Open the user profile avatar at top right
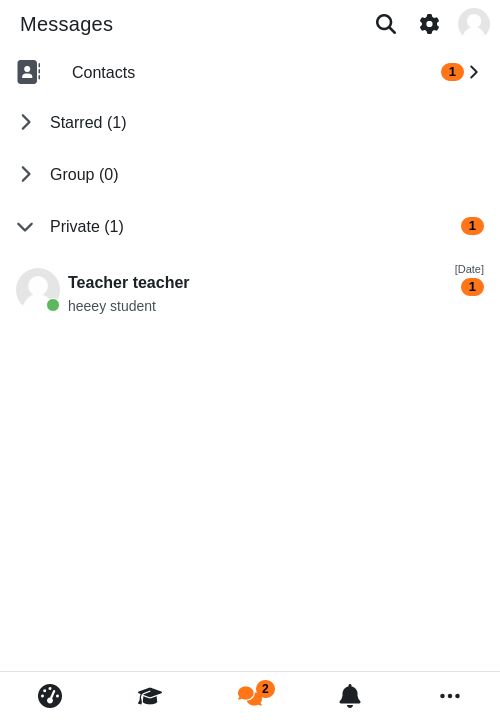 [x=474, y=24]
